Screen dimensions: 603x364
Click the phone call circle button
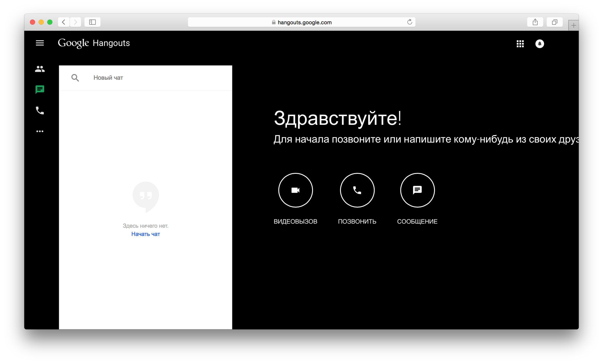click(x=357, y=190)
